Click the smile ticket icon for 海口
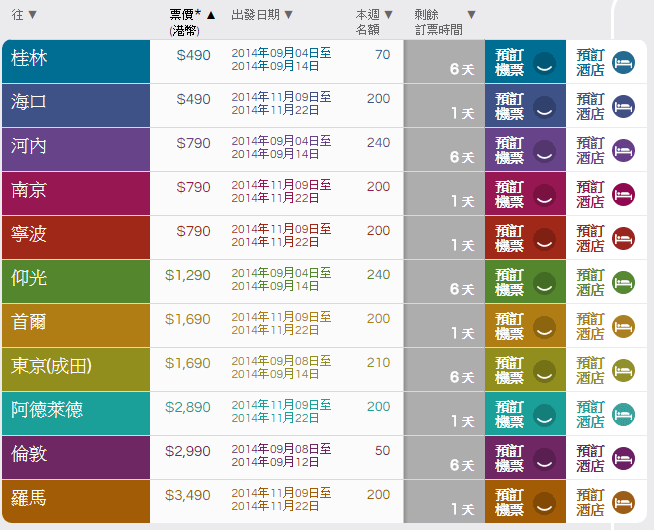 [544, 107]
